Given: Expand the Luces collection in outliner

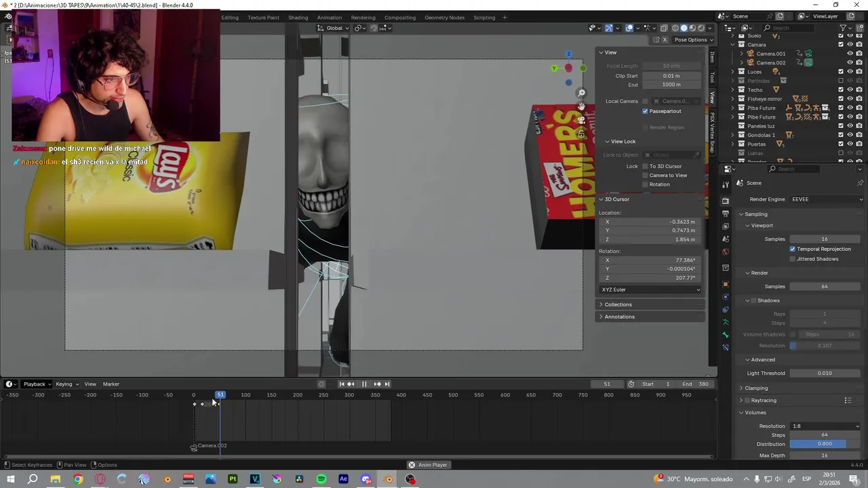Looking at the screenshot, I should click(732, 72).
